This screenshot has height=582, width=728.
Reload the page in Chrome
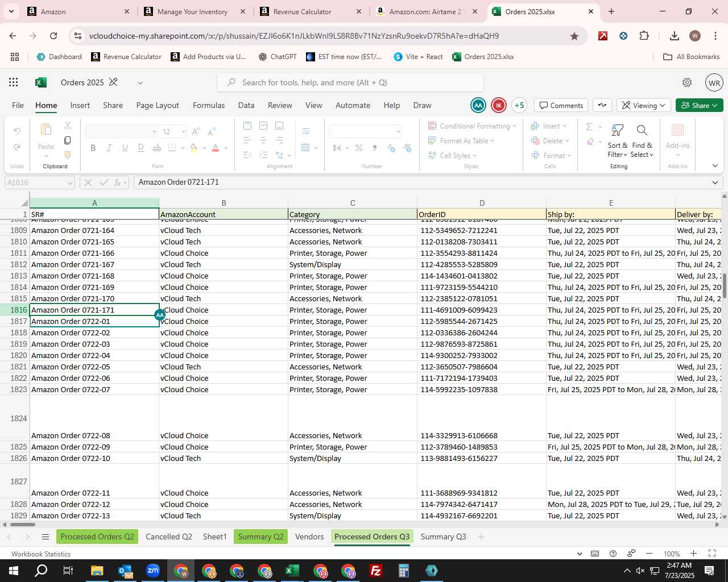[x=53, y=36]
